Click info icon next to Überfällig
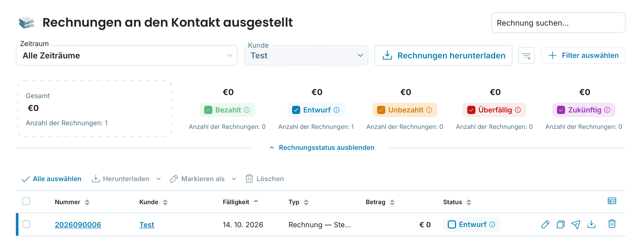644x248 pixels. point(518,110)
